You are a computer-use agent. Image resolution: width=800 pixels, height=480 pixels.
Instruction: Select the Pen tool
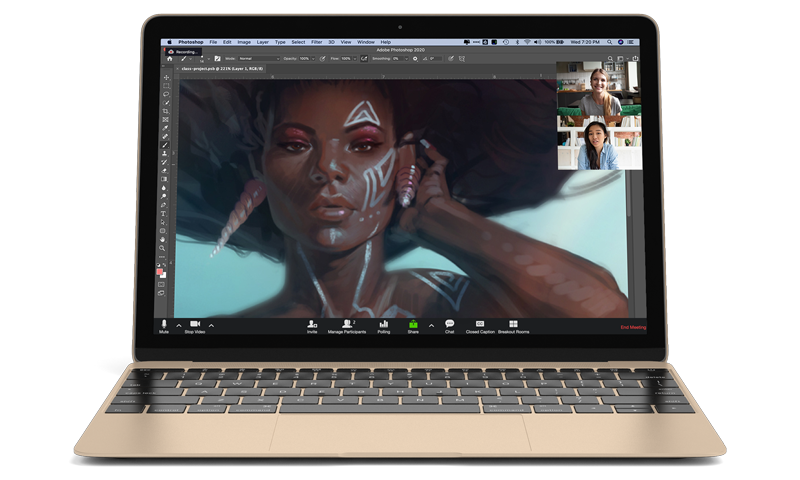click(x=165, y=205)
